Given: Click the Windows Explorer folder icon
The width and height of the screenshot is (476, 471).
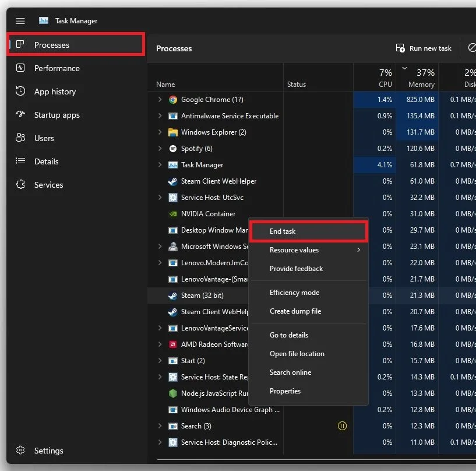Looking at the screenshot, I should (x=173, y=132).
